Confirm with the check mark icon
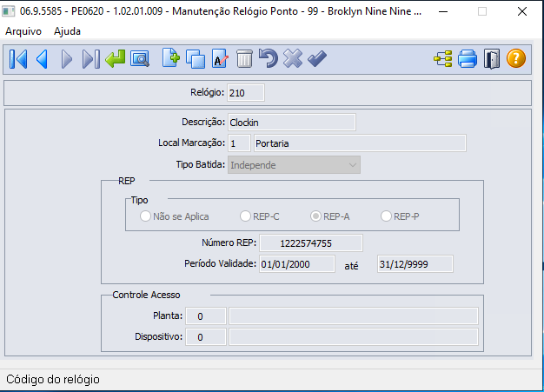Viewport: 544px width, 392px height. pyautogui.click(x=317, y=58)
